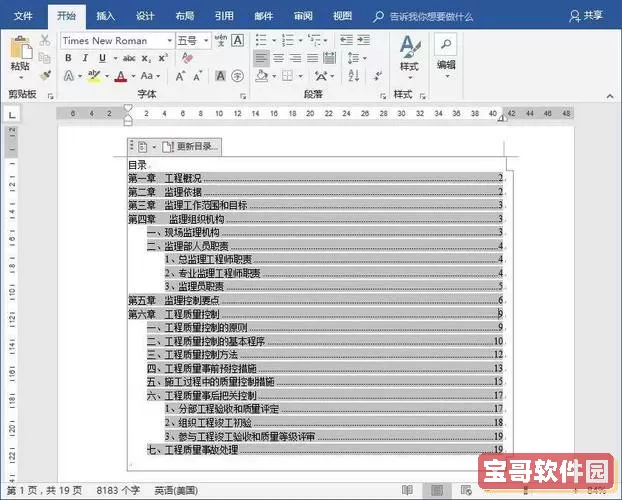Click the increase indent icon
The width and height of the screenshot is (622, 500).
363,40
